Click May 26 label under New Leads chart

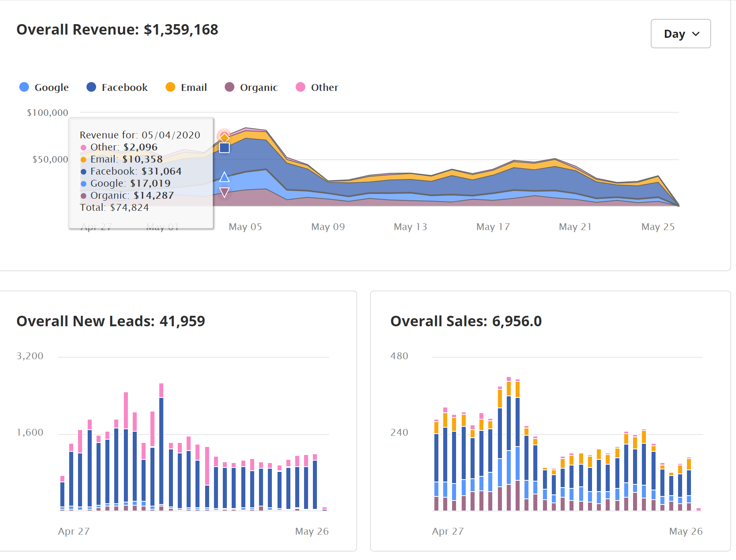pyautogui.click(x=312, y=531)
